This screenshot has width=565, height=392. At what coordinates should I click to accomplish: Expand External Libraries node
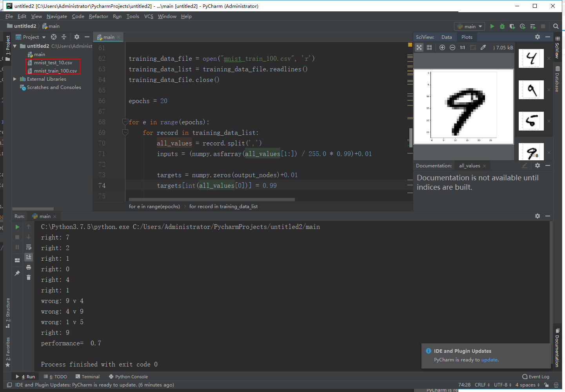point(15,79)
